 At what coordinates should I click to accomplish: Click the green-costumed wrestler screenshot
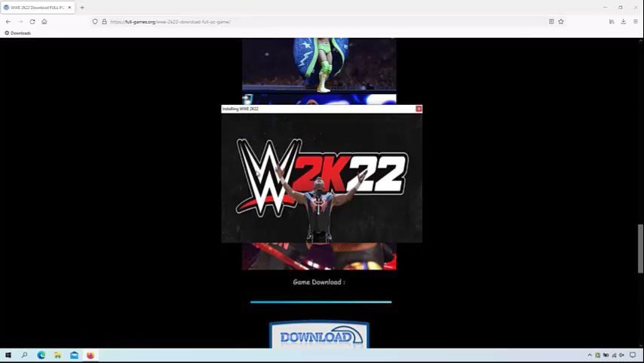click(x=319, y=64)
